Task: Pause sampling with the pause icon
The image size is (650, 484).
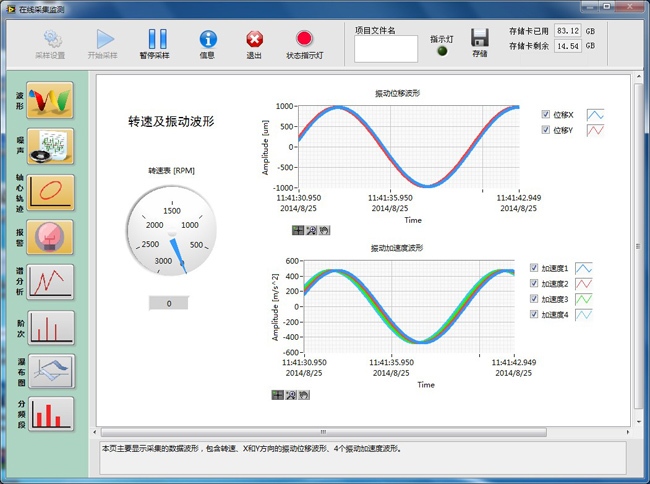Action: 158,39
